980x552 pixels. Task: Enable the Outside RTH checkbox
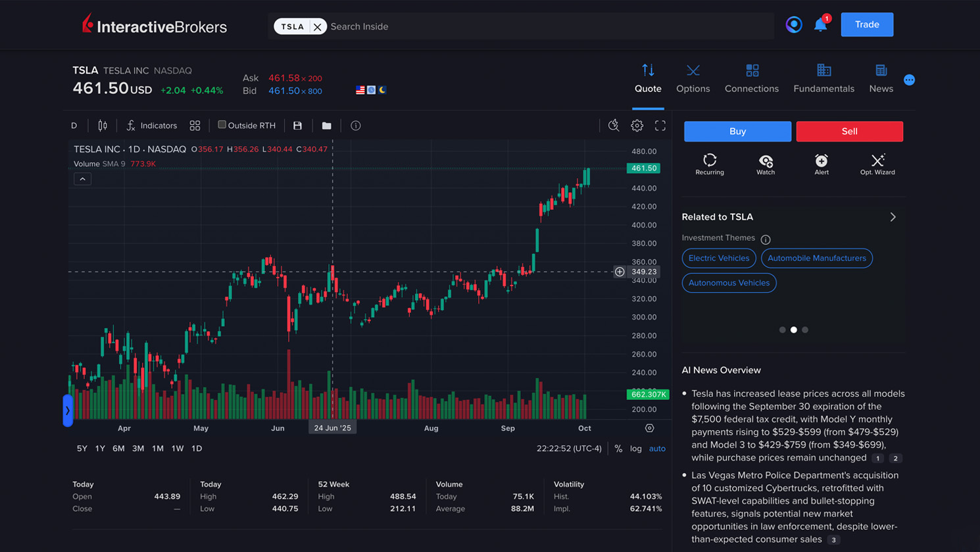(222, 125)
